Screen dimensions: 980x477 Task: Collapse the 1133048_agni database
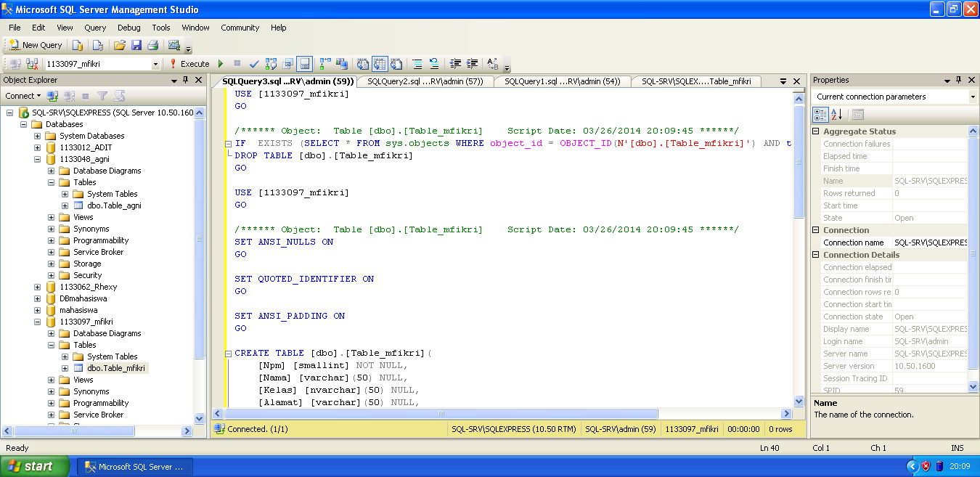coord(37,159)
